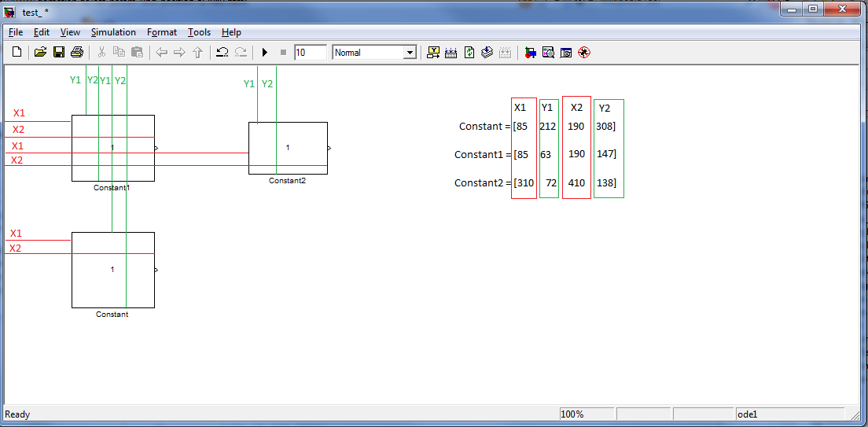This screenshot has width=868, height=427.
Task: Open the Simulation menu
Action: tap(113, 32)
